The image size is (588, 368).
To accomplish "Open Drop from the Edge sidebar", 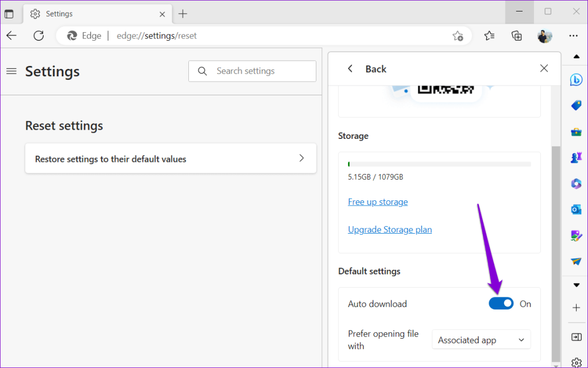I will coord(576,261).
